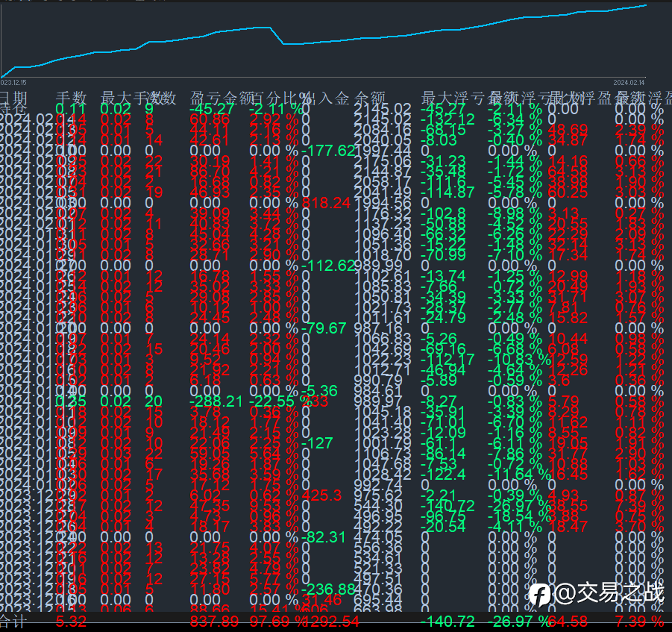The height and width of the screenshot is (632, 672).
Task: Click balance cell 987.16
Action: (378, 328)
